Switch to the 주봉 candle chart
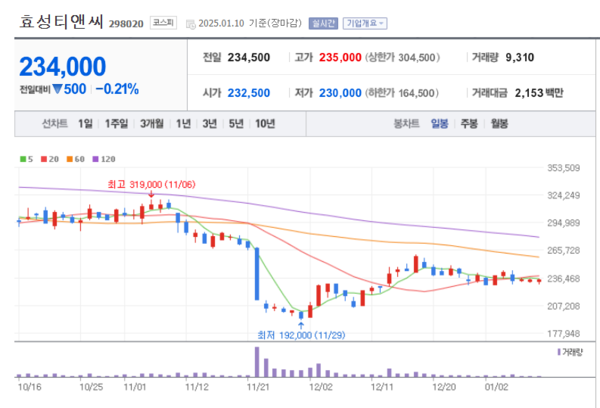This screenshot has width=600, height=408. click(469, 124)
